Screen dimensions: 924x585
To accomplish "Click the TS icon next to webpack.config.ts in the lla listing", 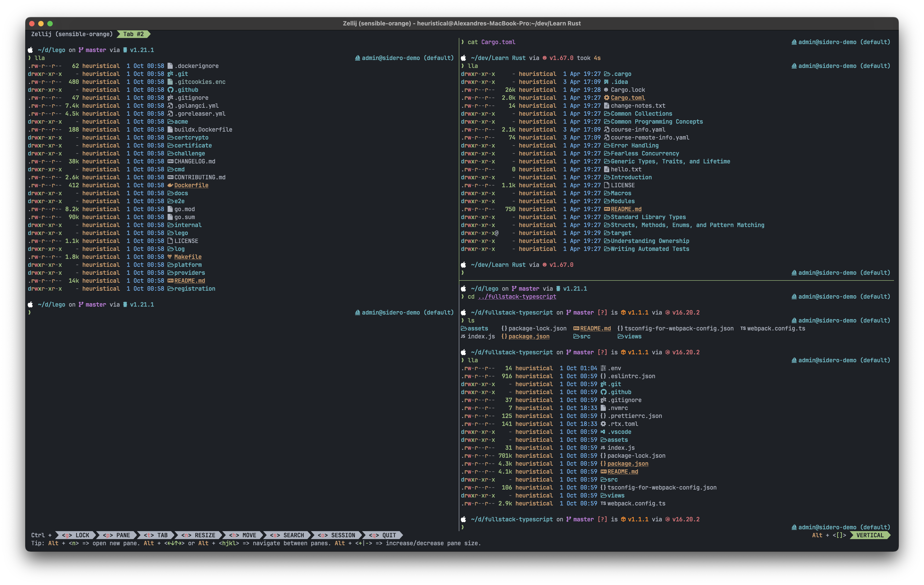I will tap(603, 503).
